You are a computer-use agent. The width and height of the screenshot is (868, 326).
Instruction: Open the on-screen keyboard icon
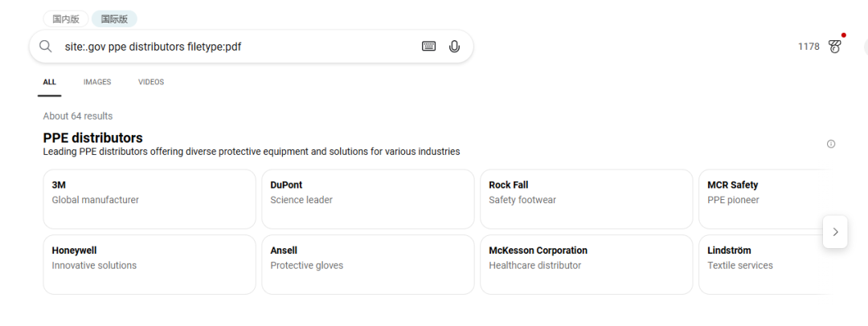click(x=428, y=47)
